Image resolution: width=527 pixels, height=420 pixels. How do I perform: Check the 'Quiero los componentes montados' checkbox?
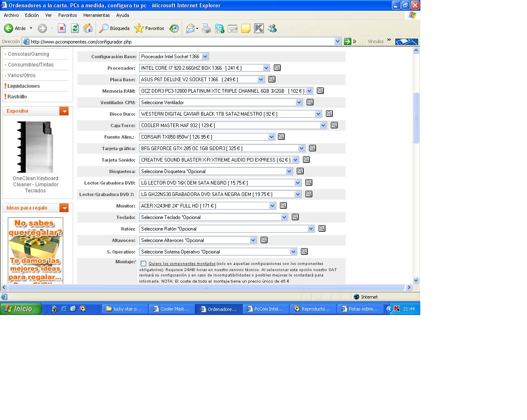click(143, 264)
